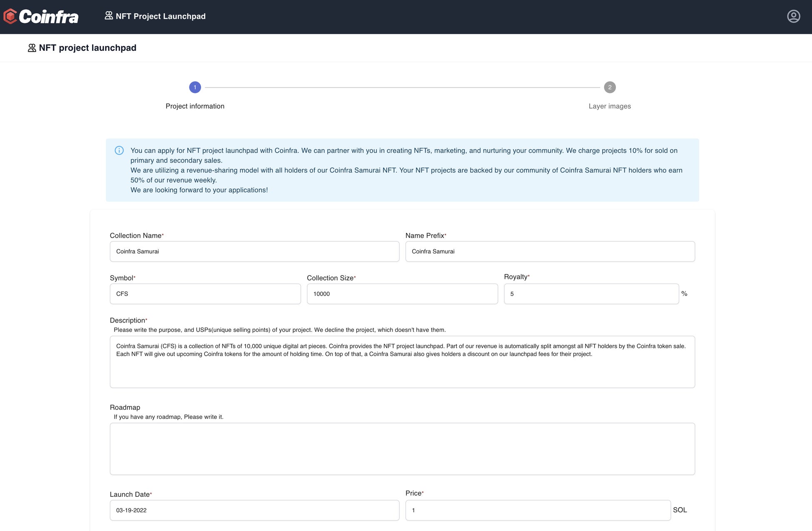
Task: Click the Name Prefix input field
Action: point(550,251)
